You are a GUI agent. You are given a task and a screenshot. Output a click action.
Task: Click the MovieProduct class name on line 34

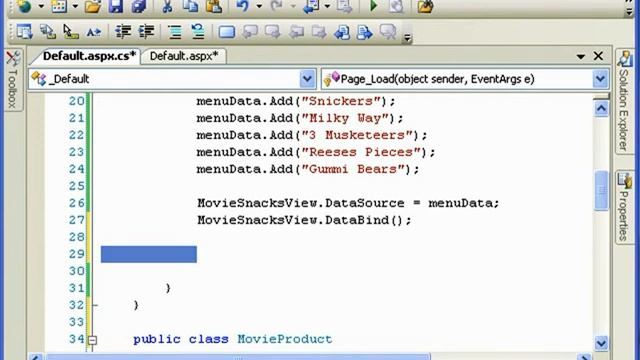(x=284, y=339)
